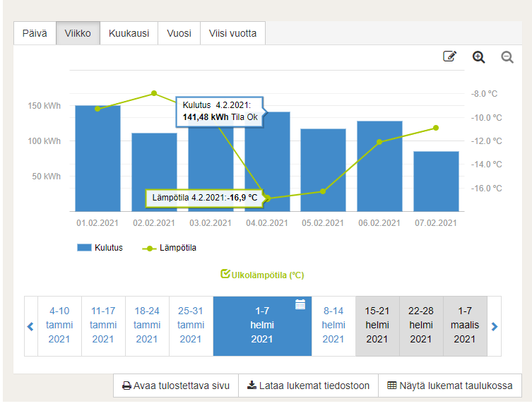Select week 8-14 helmi 2021
This screenshot has width=532, height=406.
(x=333, y=326)
